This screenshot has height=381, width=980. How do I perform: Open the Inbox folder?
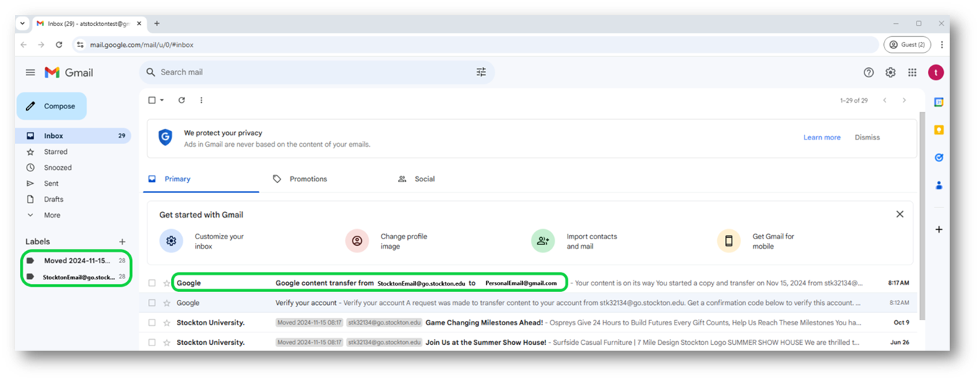(x=73, y=136)
